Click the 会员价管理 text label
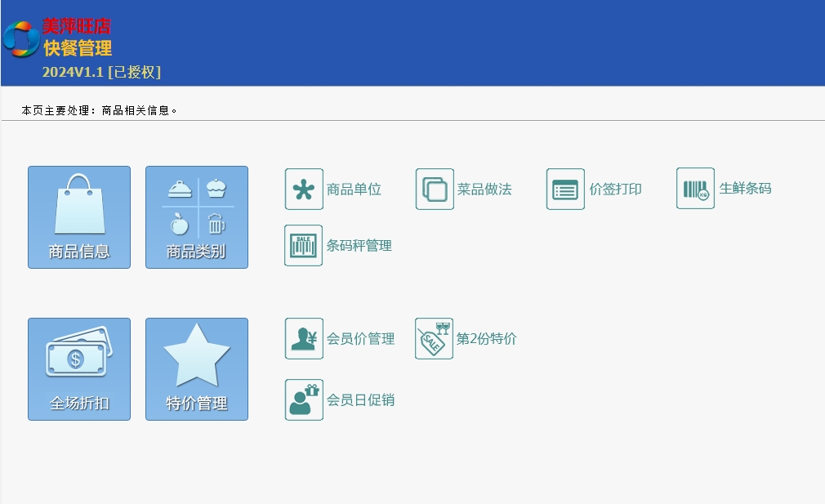 360,339
